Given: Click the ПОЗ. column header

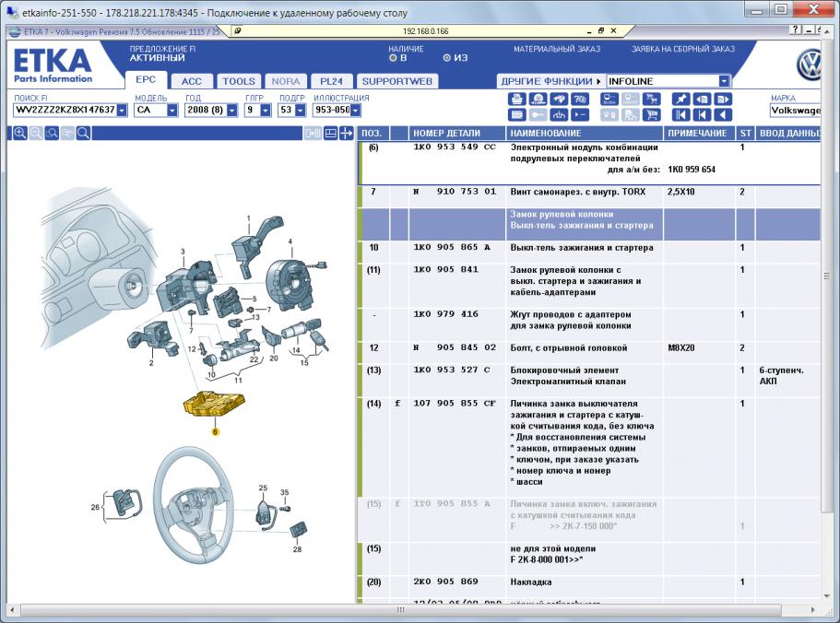Looking at the screenshot, I should tap(373, 134).
